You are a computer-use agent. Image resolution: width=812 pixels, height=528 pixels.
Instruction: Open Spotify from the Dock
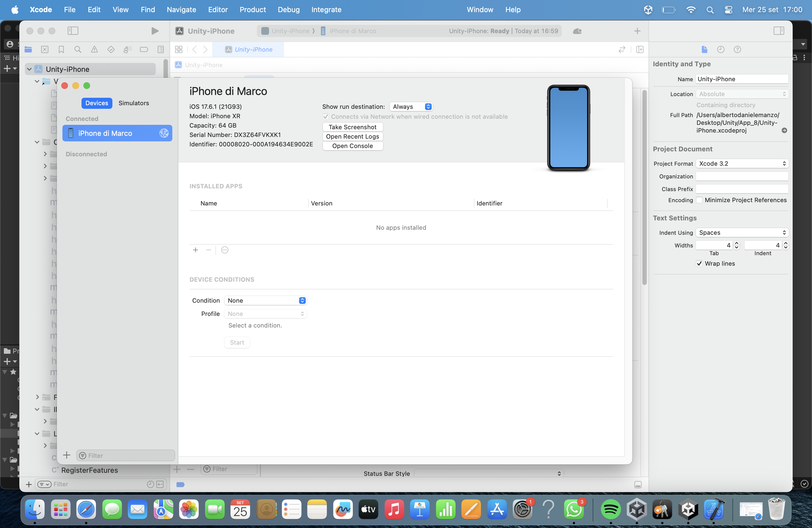pos(611,509)
